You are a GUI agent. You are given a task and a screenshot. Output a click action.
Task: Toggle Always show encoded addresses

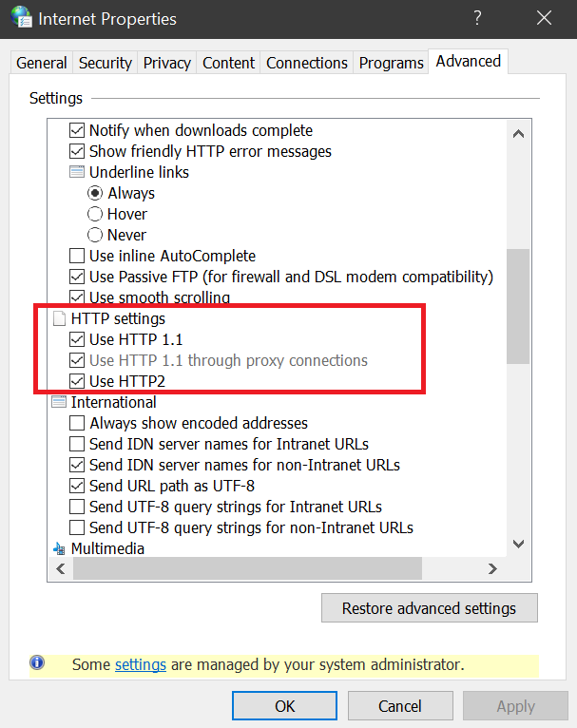[x=77, y=424]
